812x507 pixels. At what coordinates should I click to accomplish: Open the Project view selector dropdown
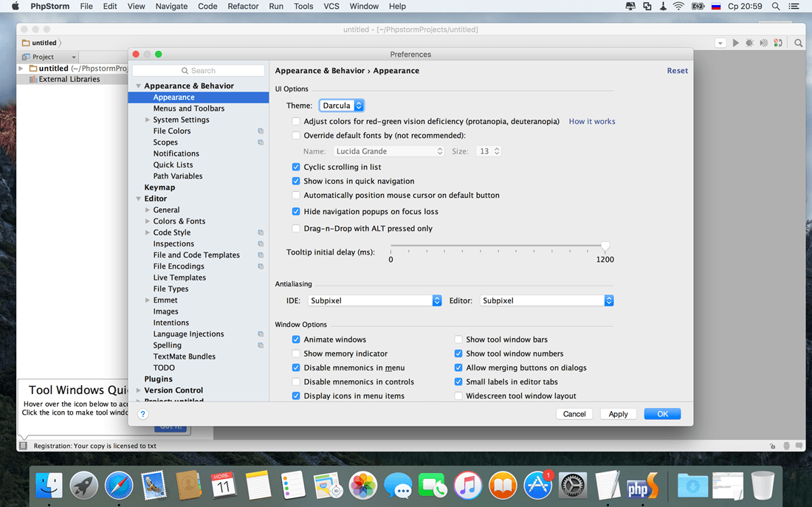click(x=49, y=57)
